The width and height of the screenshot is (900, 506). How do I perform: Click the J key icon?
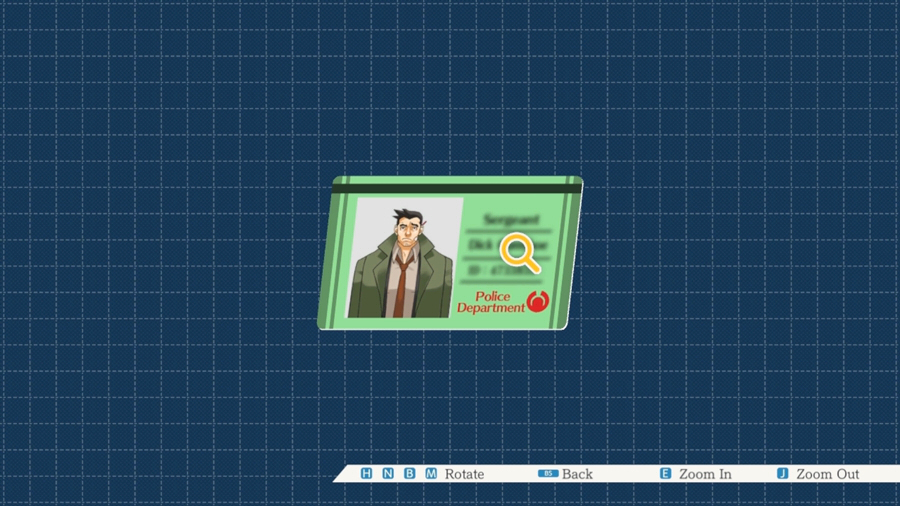pyautogui.click(x=782, y=473)
